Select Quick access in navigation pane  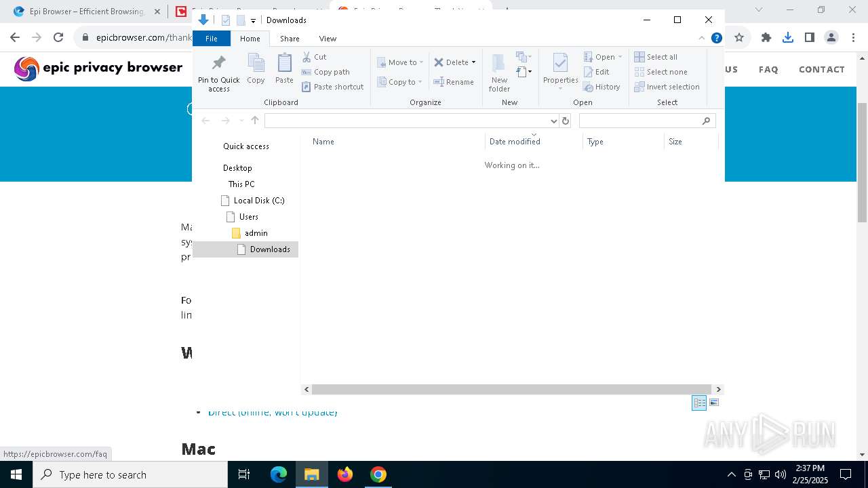245,146
